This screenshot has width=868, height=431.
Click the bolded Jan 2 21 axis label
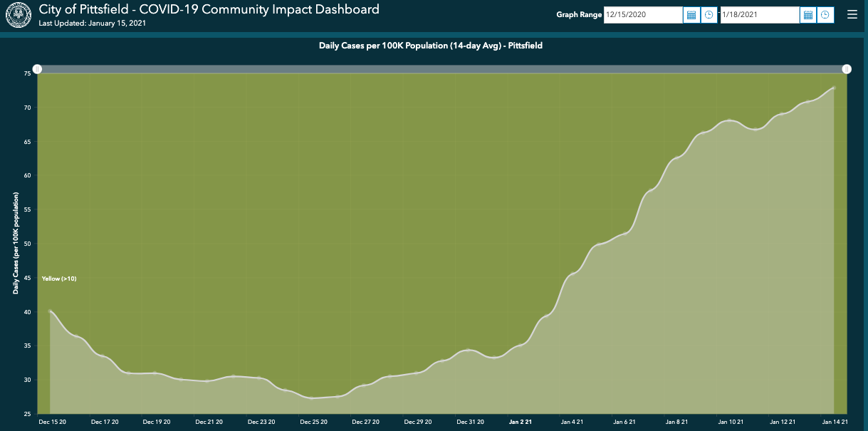[521, 422]
